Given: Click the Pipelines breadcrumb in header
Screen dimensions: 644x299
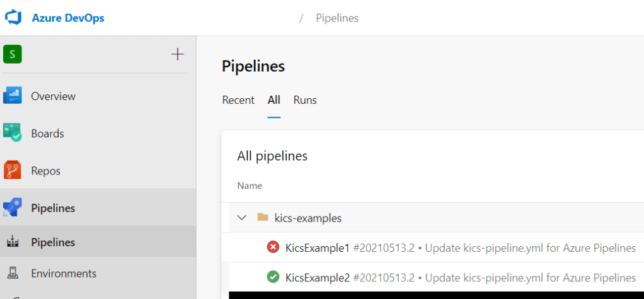Looking at the screenshot, I should click(x=336, y=18).
